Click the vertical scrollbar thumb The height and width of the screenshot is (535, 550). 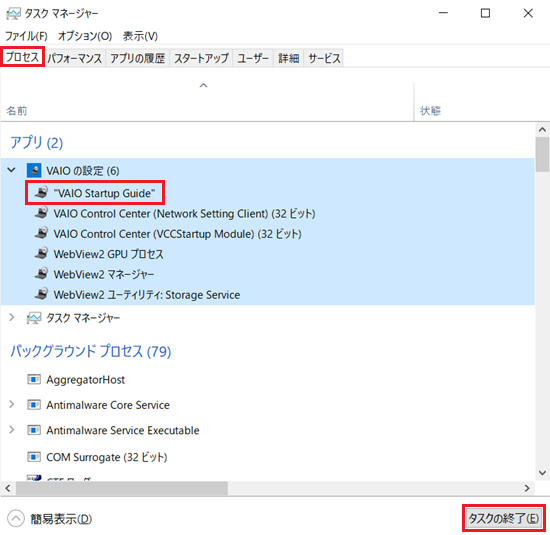point(542,154)
